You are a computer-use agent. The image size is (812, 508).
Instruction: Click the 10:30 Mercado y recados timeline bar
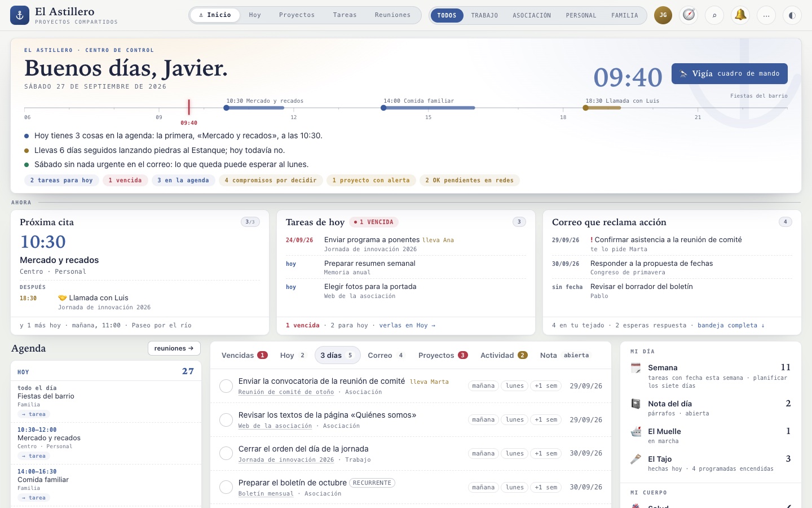point(255,108)
